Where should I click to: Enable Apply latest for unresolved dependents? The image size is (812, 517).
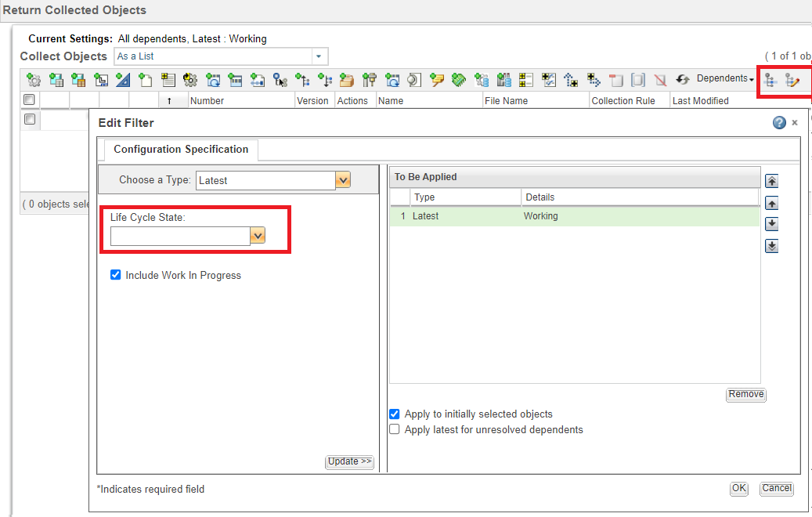pyautogui.click(x=395, y=429)
